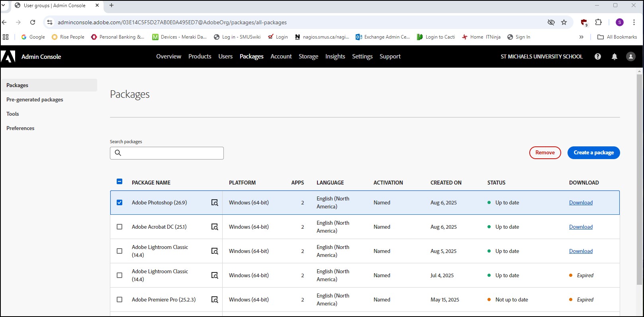Click ST MICHAELS UNIVERSITY SCHOOL organization name
644x317 pixels.
(x=542, y=56)
